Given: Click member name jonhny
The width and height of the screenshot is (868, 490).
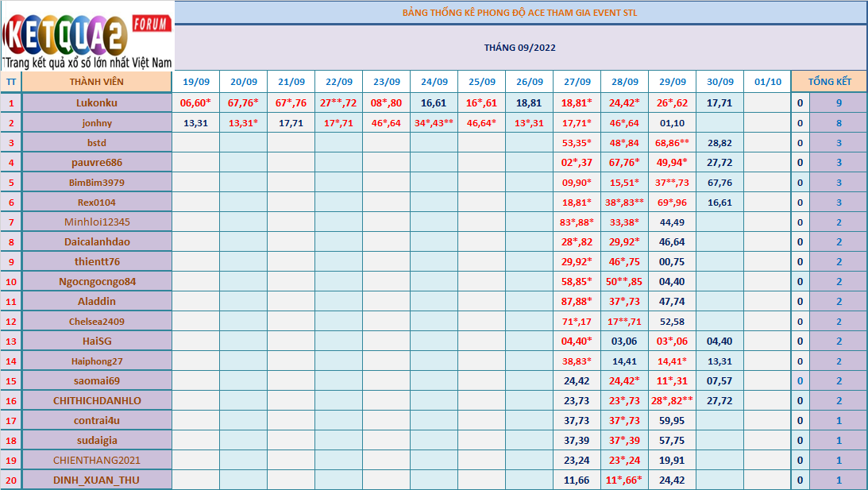Looking at the screenshot, I should [96, 123].
